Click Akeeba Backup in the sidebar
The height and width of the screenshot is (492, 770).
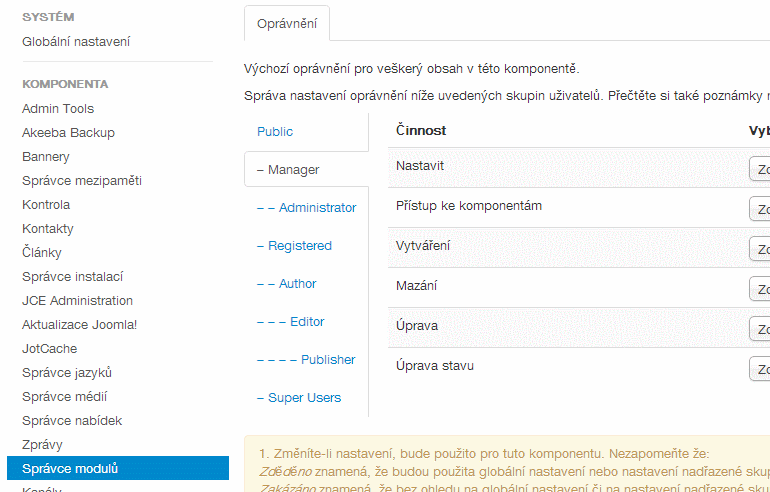click(x=68, y=133)
